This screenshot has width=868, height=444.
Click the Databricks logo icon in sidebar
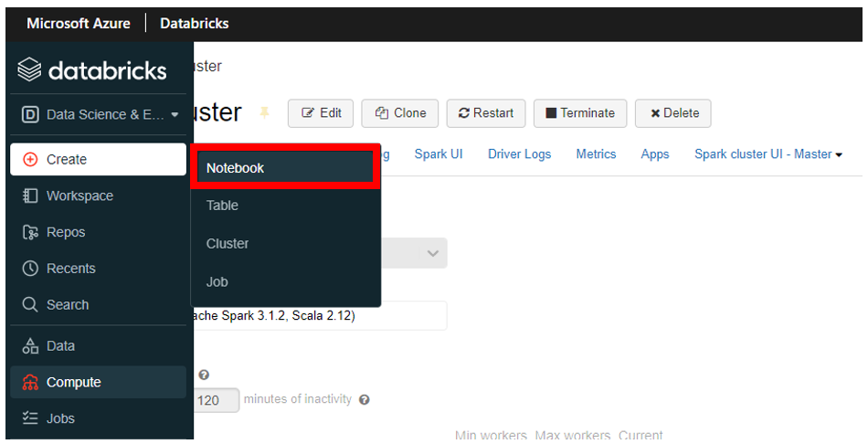pos(29,70)
